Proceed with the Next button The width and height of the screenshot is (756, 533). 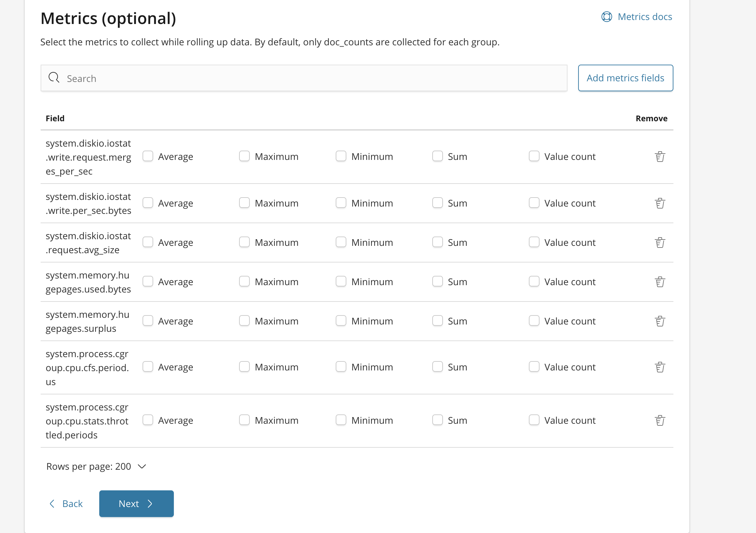pyautogui.click(x=136, y=504)
